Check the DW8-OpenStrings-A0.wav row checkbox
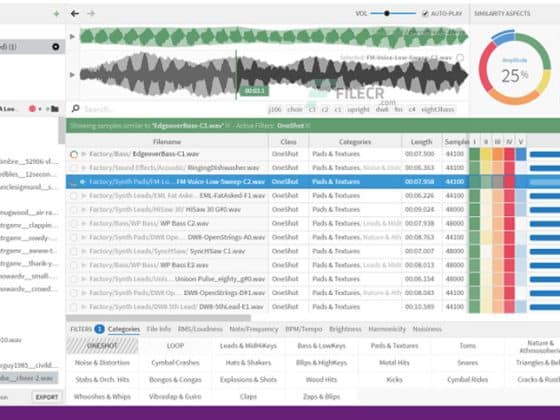The width and height of the screenshot is (560, 420). pos(74,238)
